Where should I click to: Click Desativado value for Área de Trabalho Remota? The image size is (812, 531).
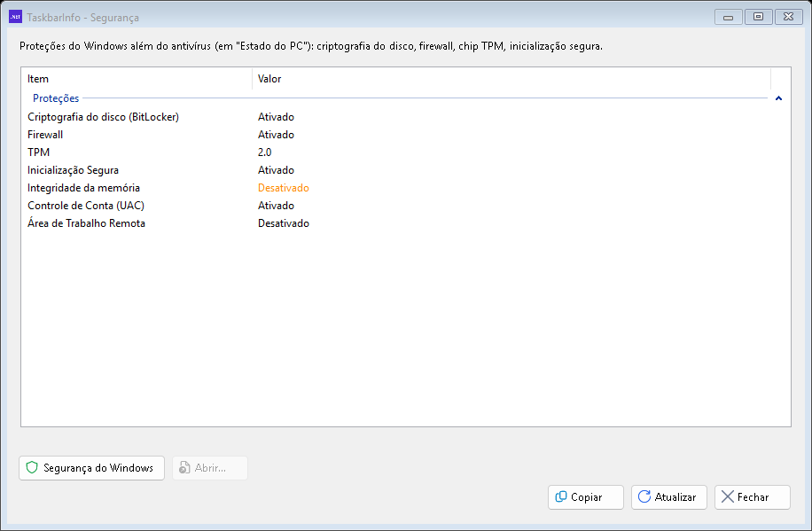[x=284, y=223]
